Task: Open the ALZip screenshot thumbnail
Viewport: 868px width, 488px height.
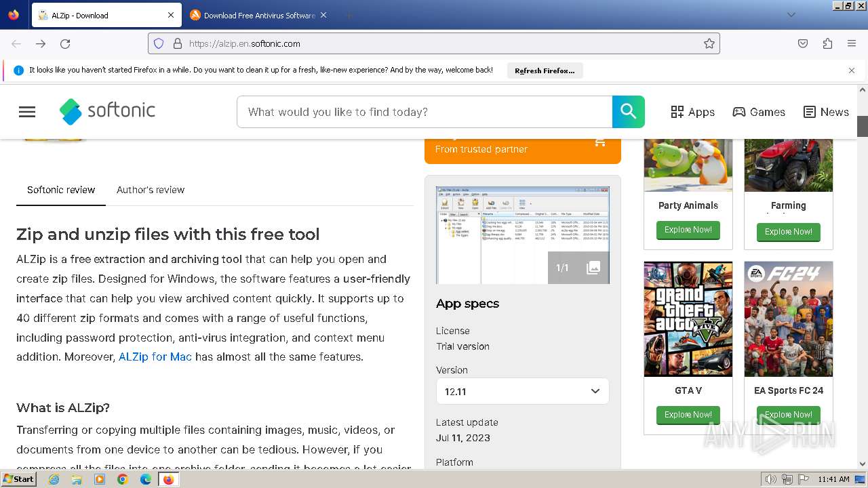Action: (x=522, y=235)
